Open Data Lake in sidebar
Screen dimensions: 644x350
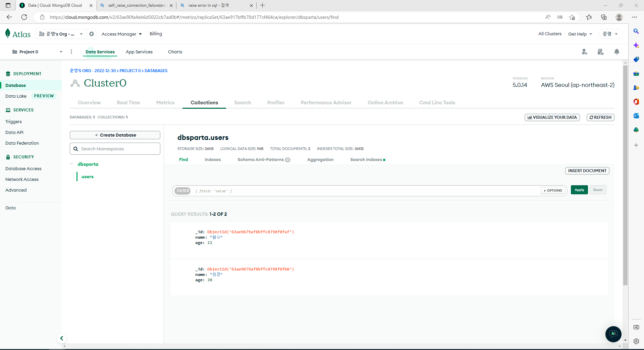[x=16, y=96]
